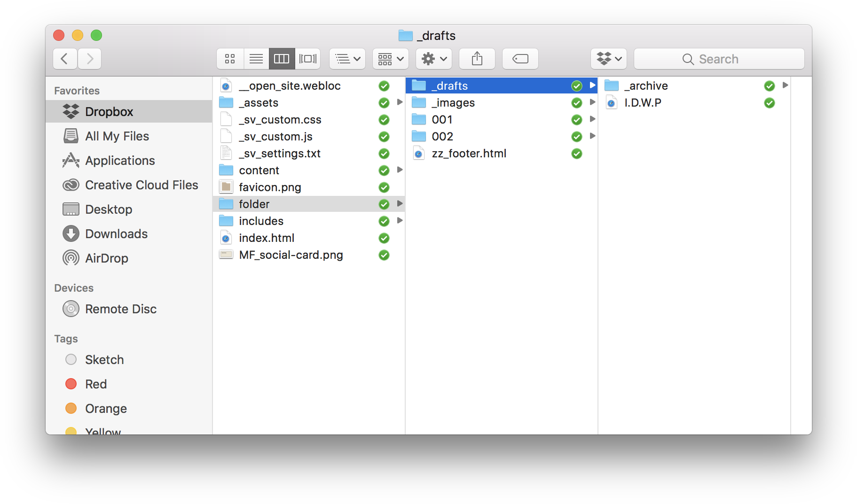Select the _sv_custom.js file

click(x=309, y=137)
